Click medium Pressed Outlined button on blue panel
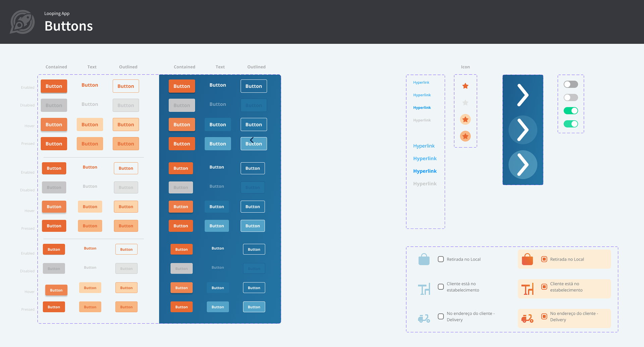The height and width of the screenshot is (347, 644). 253,226
